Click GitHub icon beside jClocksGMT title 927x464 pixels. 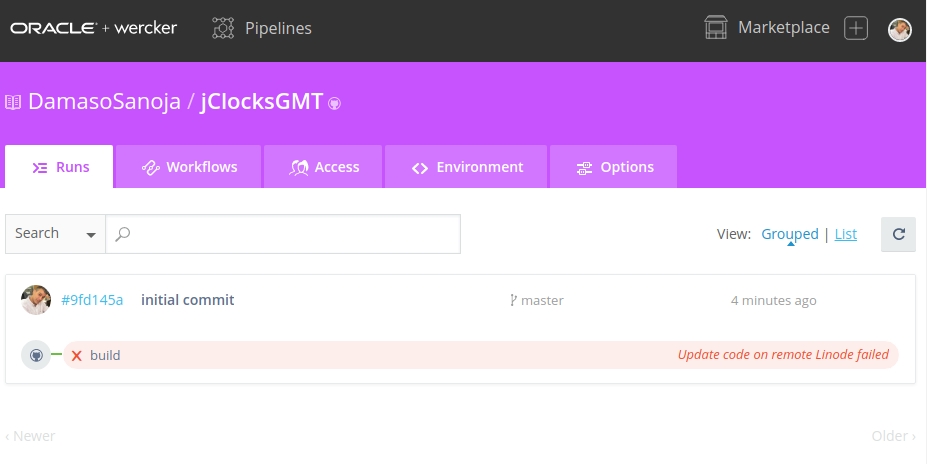click(x=335, y=103)
